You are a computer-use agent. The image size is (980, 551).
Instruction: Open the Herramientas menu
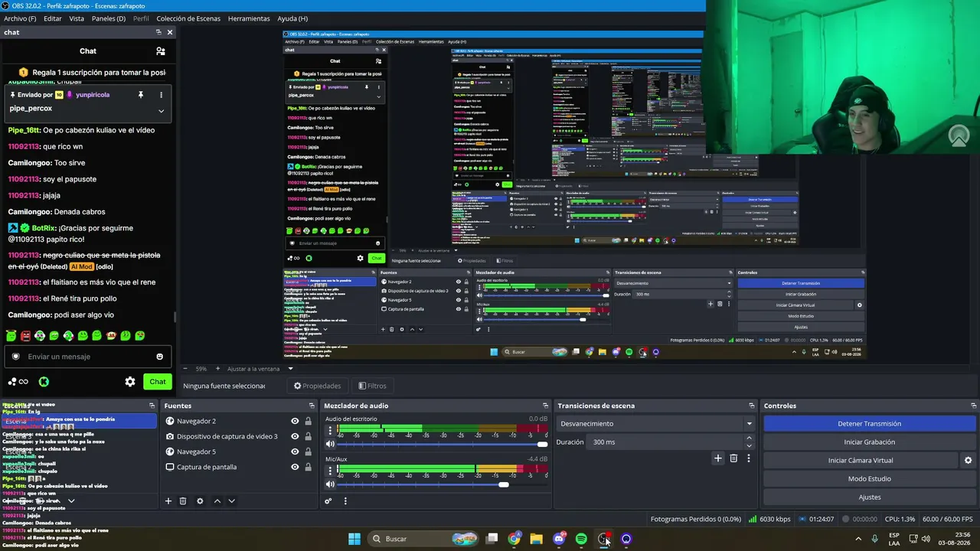pos(249,18)
